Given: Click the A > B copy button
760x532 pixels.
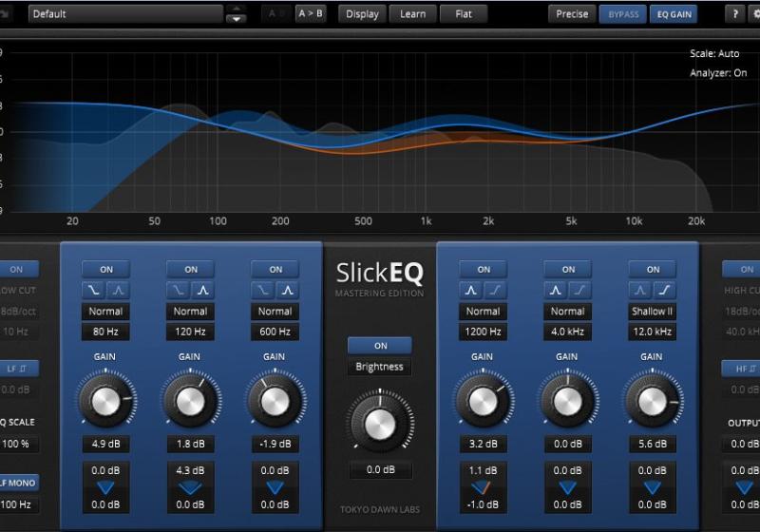Looking at the screenshot, I should coord(311,14).
